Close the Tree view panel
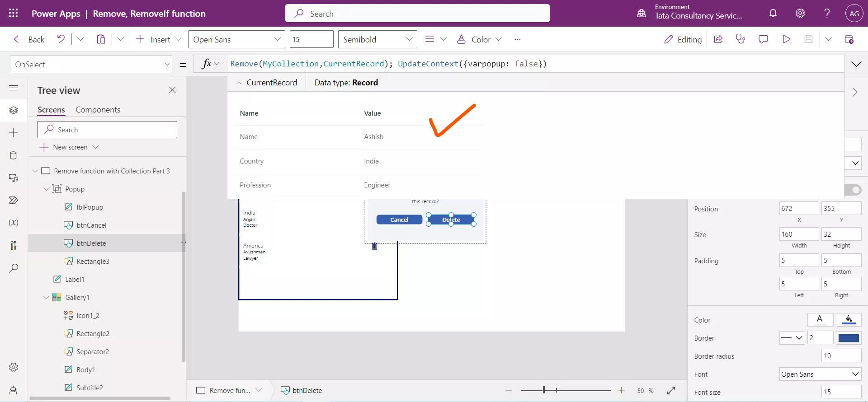Viewport: 868px width, 402px height. coord(172,90)
